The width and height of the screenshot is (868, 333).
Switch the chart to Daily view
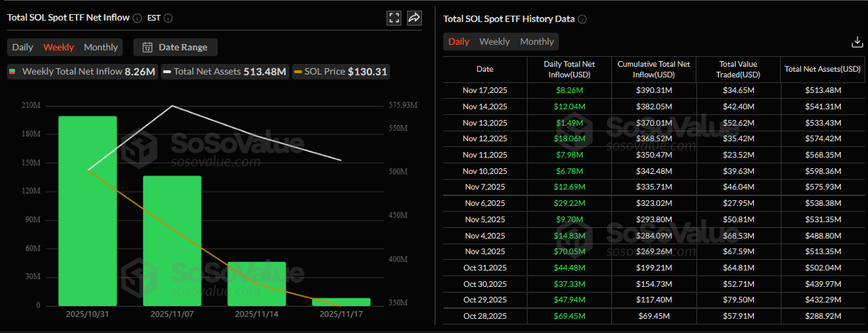click(x=23, y=48)
